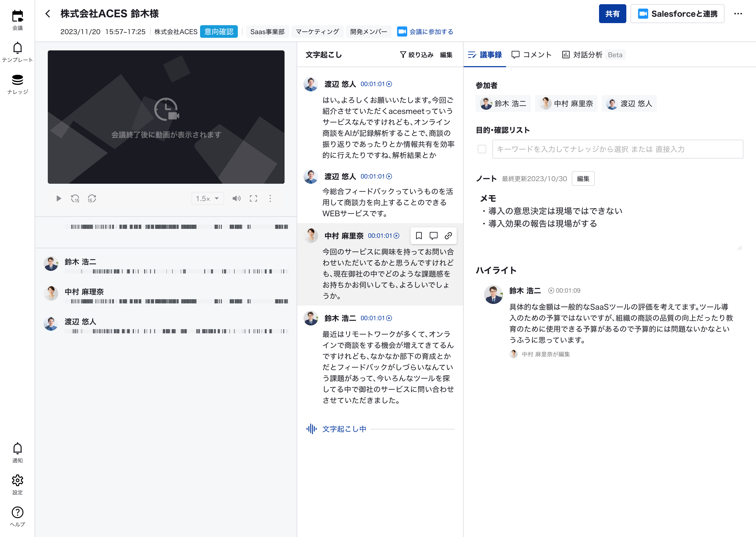Click the comment icon on 中村 麻里奈's message

[433, 236]
